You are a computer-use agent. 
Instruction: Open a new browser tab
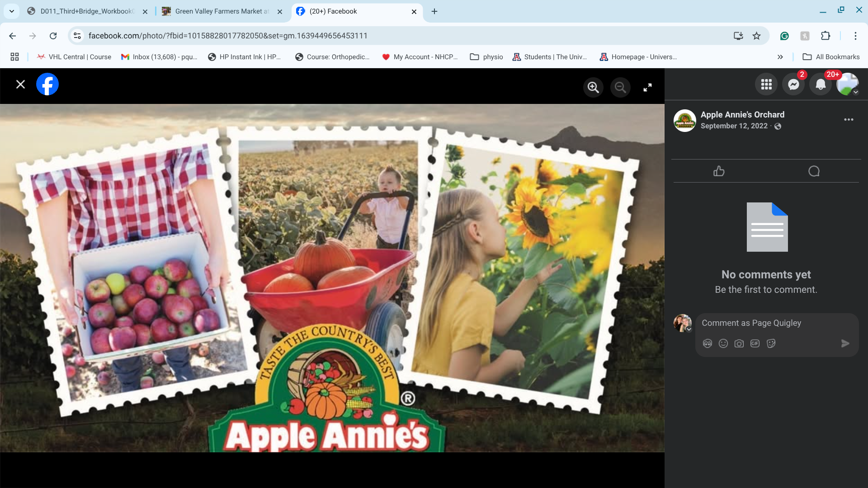click(434, 11)
